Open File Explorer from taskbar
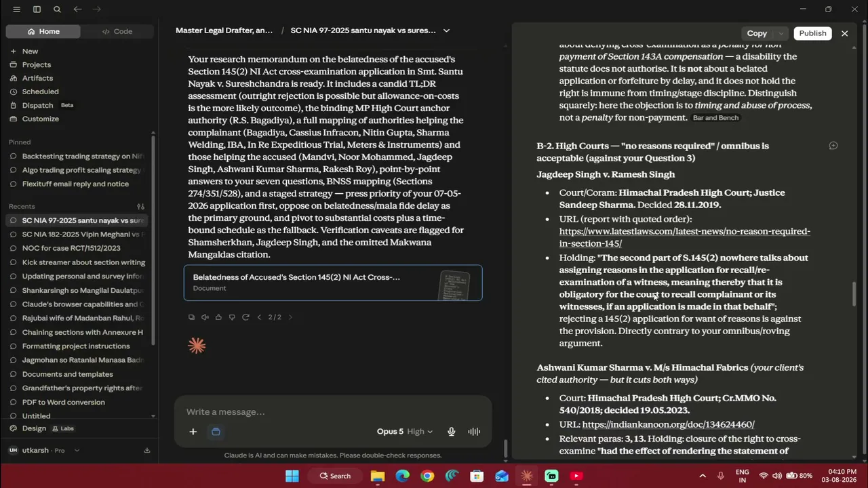The width and height of the screenshot is (868, 488). tap(378, 476)
